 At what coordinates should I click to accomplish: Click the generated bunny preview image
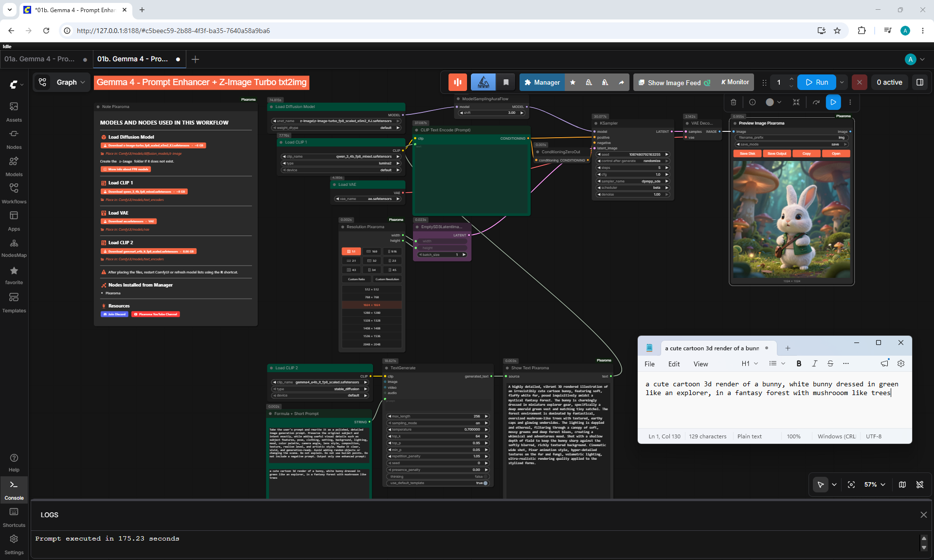pos(791,219)
